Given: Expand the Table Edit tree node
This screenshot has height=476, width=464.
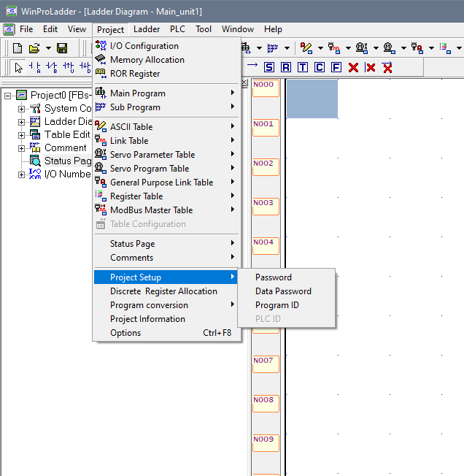Looking at the screenshot, I should [21, 135].
